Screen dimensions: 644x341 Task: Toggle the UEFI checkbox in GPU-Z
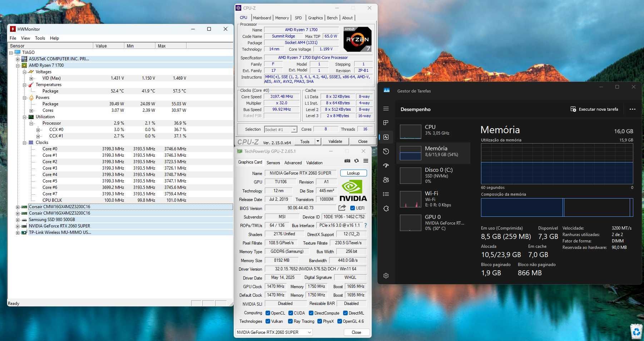point(352,208)
